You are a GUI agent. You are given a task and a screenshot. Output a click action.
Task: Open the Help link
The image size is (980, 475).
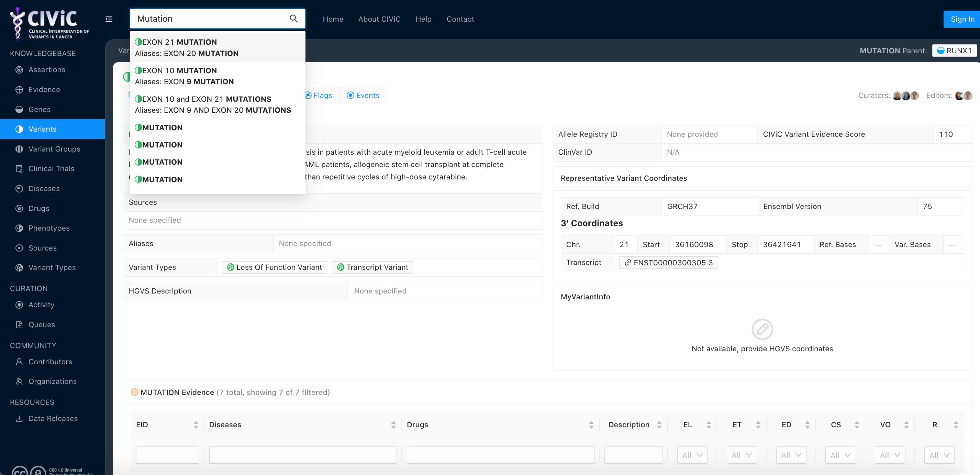point(423,19)
